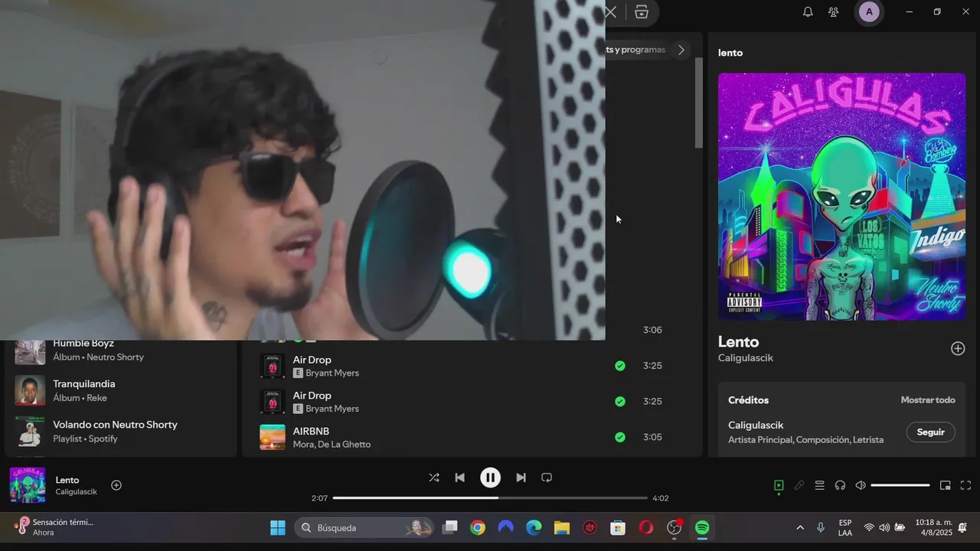Toggle repeat mode
The image size is (980, 551).
tap(547, 478)
